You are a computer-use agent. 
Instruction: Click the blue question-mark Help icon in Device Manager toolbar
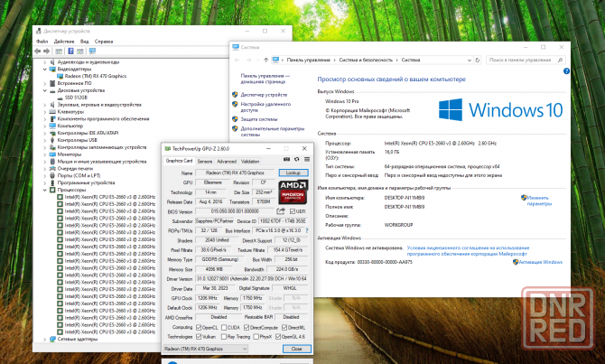71,51
